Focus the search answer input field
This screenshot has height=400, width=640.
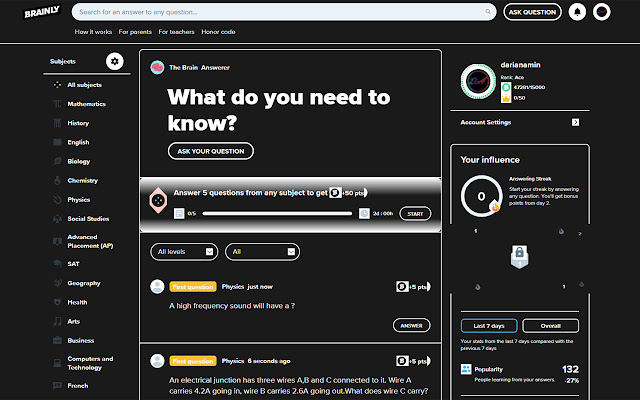point(284,12)
